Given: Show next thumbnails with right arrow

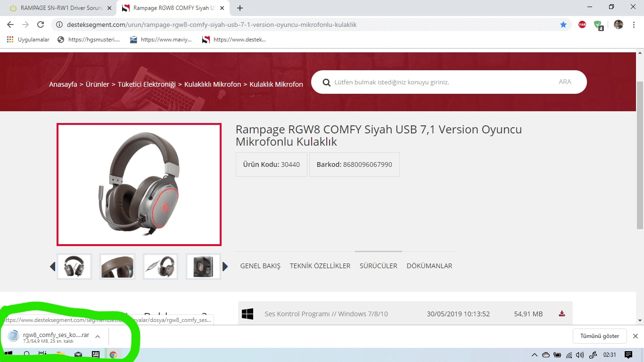Looking at the screenshot, I should [x=225, y=267].
